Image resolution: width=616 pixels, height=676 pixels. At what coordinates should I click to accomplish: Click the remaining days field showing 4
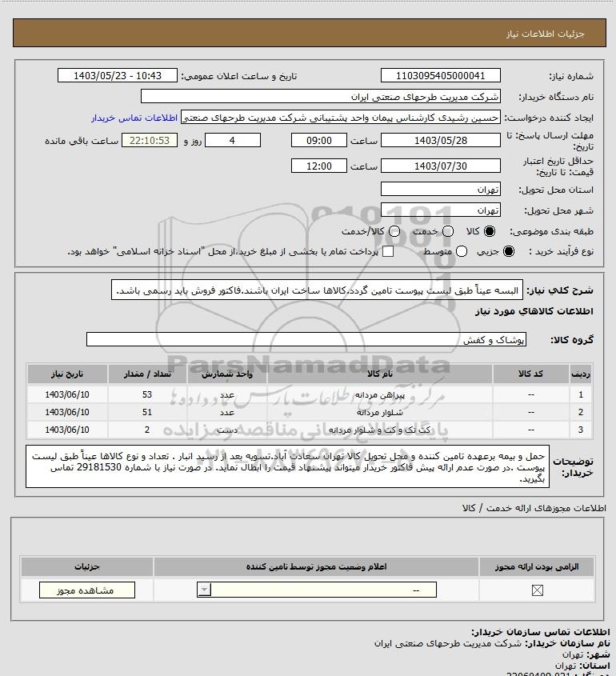click(x=232, y=140)
